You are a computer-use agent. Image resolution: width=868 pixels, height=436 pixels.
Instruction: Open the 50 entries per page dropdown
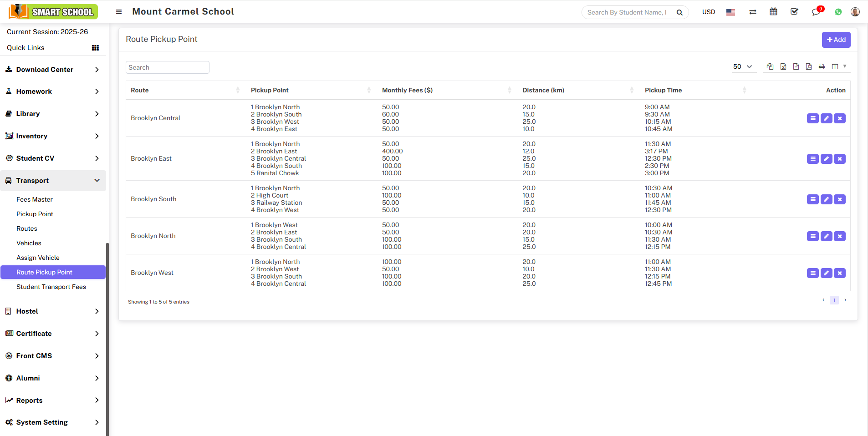tap(742, 66)
